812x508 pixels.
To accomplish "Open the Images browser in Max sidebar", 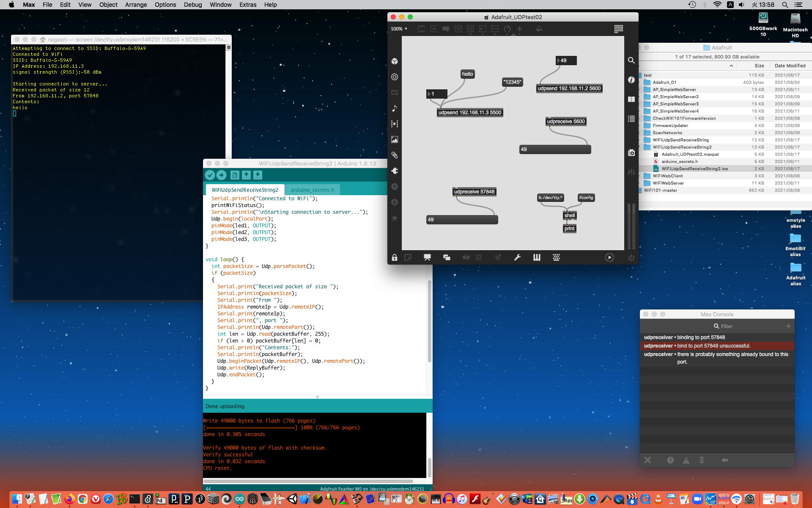I will [394, 140].
